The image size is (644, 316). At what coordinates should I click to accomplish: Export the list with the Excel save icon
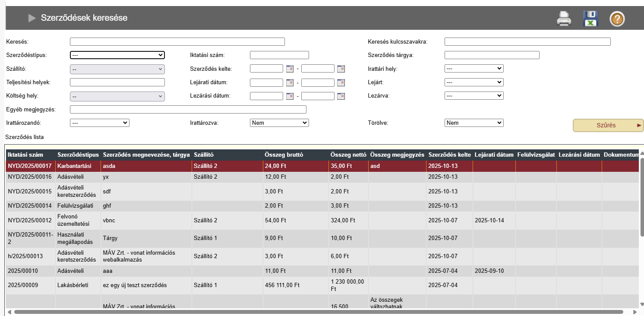(590, 19)
